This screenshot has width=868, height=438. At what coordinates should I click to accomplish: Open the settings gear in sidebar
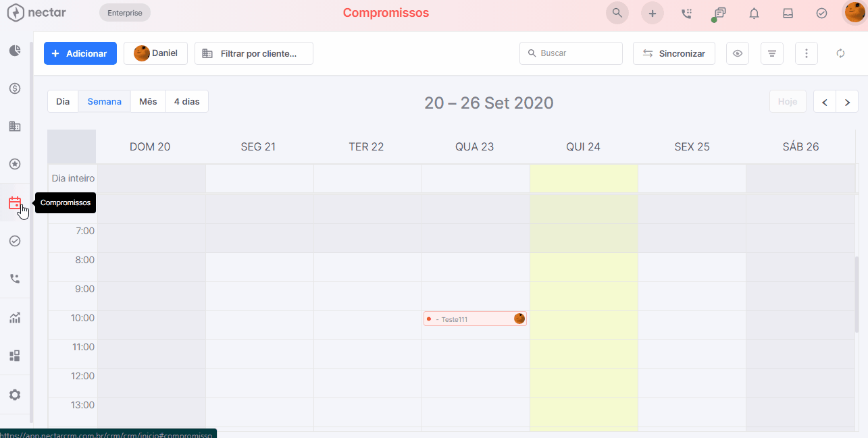pos(15,395)
